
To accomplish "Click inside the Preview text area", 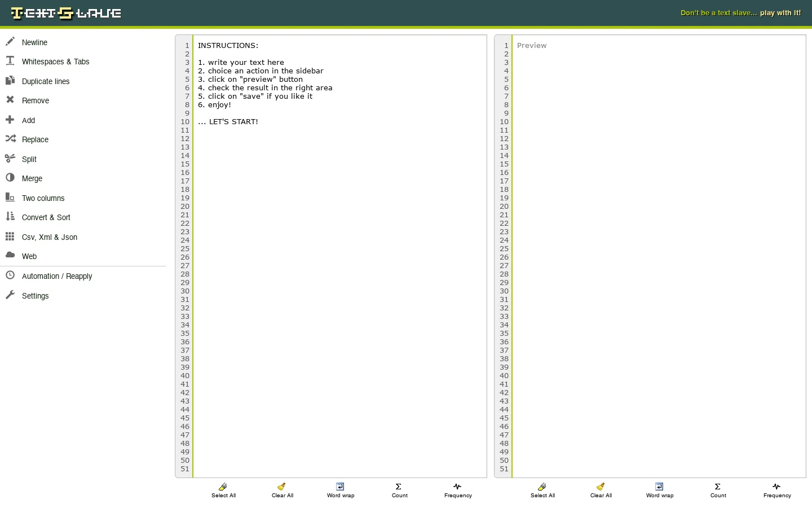I will 659,256.
